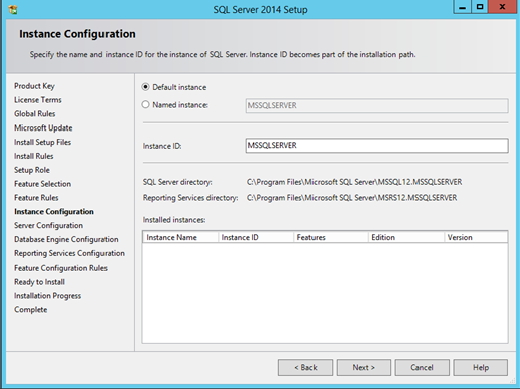
Task: Click Installation Progress step
Action: pos(47,296)
